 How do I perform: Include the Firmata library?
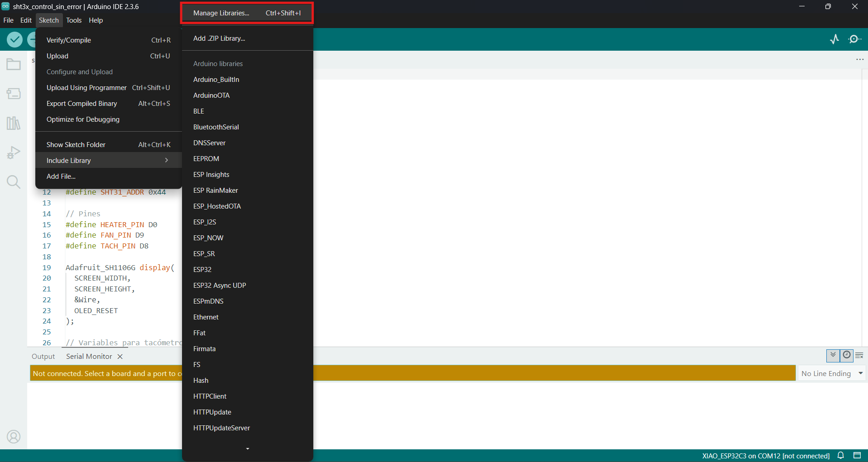coord(247,349)
